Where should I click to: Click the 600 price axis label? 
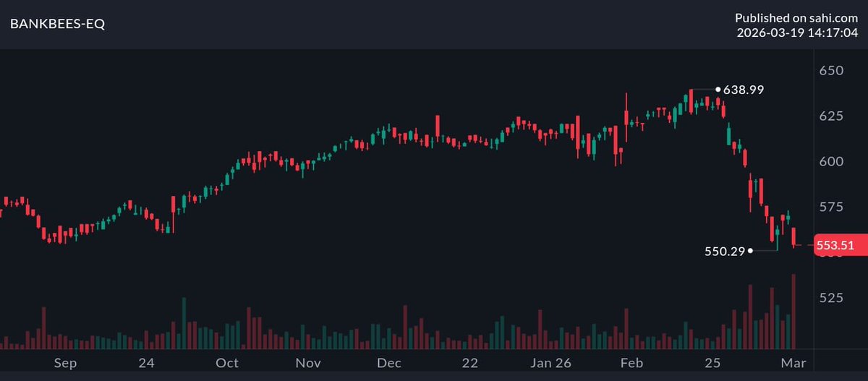pos(830,161)
